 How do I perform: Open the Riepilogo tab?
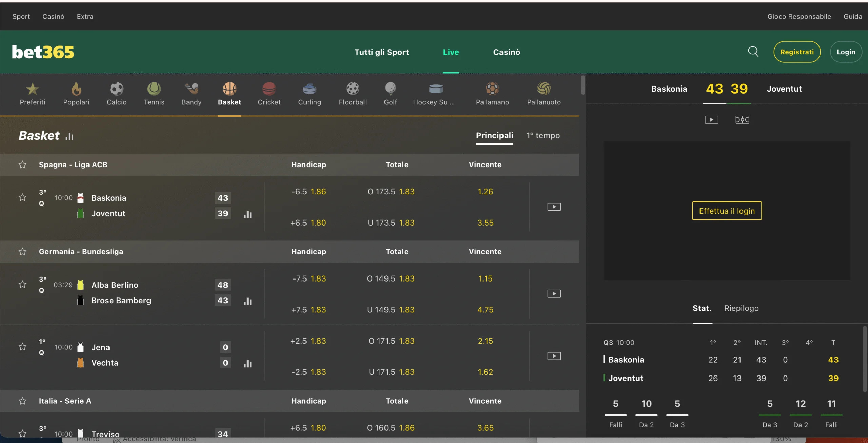pos(741,308)
